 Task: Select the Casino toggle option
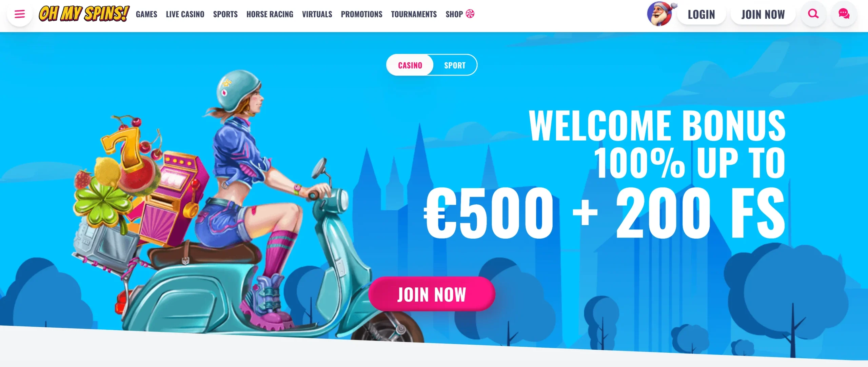click(x=410, y=65)
